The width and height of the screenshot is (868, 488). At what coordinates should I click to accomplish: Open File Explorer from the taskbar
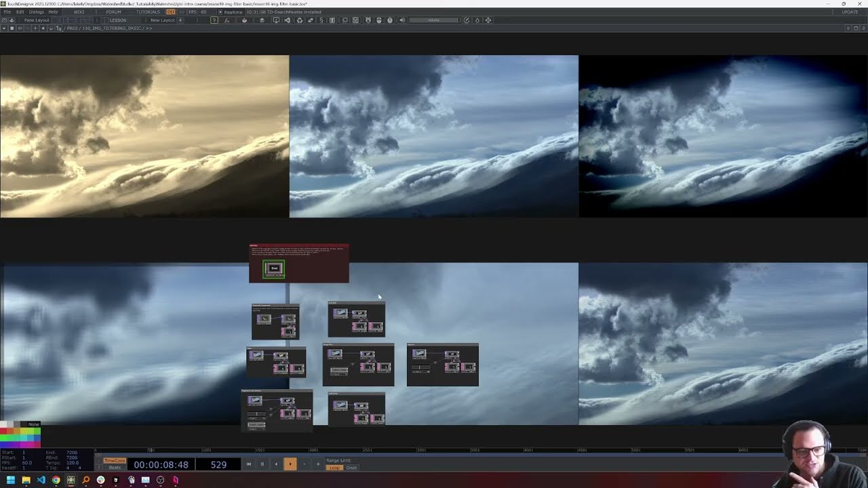pyautogui.click(x=26, y=480)
